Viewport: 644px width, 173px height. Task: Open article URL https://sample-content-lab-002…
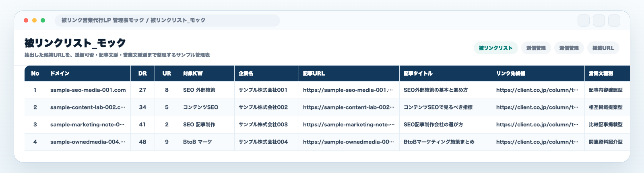[x=349, y=107]
